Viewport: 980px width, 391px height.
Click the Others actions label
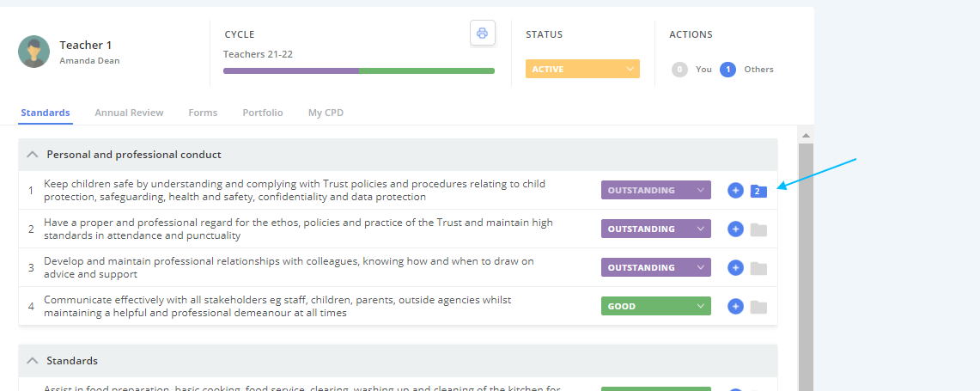coord(758,70)
